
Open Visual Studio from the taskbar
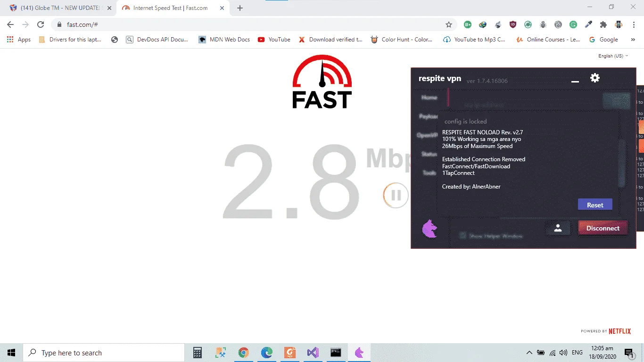[313, 353]
